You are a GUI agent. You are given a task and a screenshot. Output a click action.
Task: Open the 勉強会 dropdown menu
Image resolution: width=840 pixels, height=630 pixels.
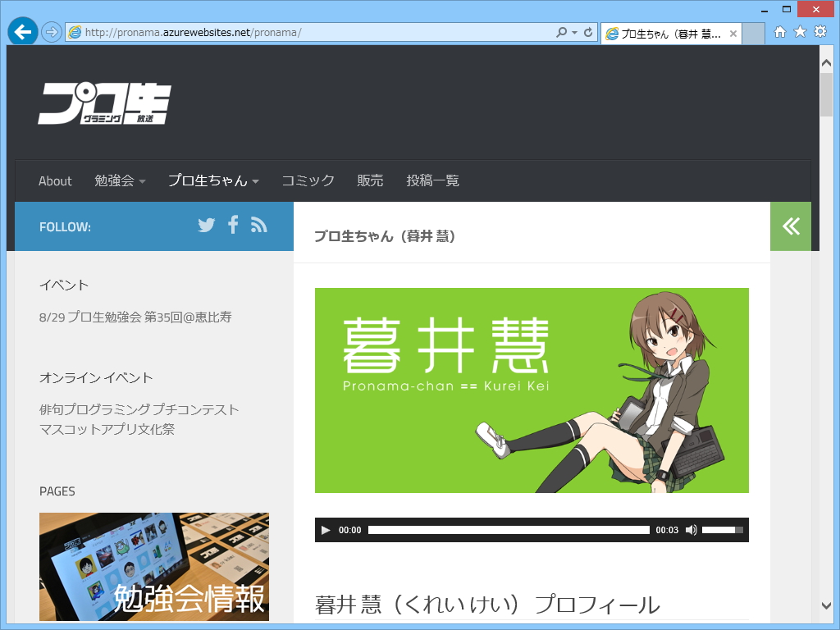tap(119, 180)
